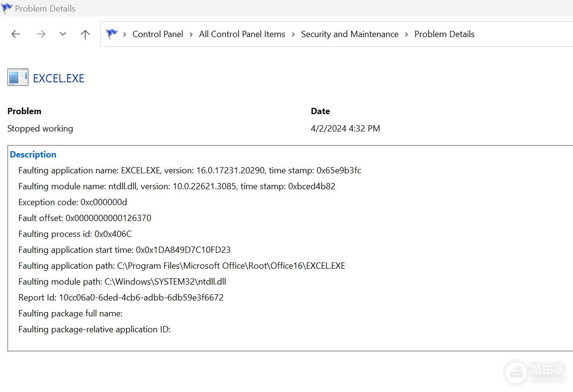This screenshot has width=573, height=392.
Task: Select the Faulting application name line
Action: click(190, 170)
